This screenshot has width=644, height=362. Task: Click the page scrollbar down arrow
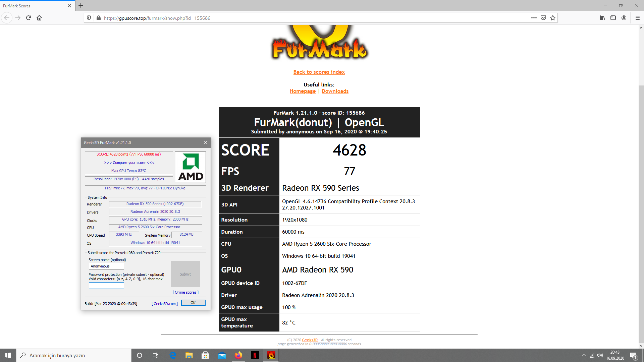(641, 346)
